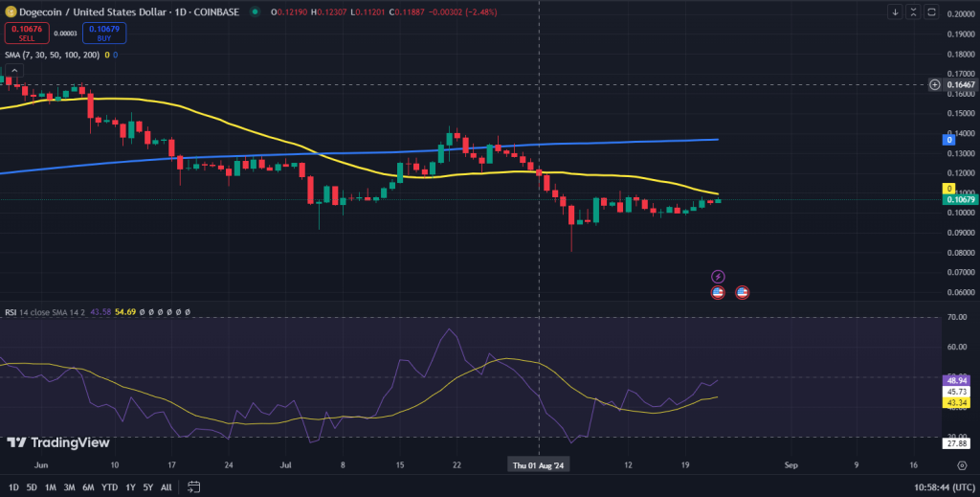Select the 1M time range
Viewport: 980px width, 497px height.
pyautogui.click(x=51, y=487)
